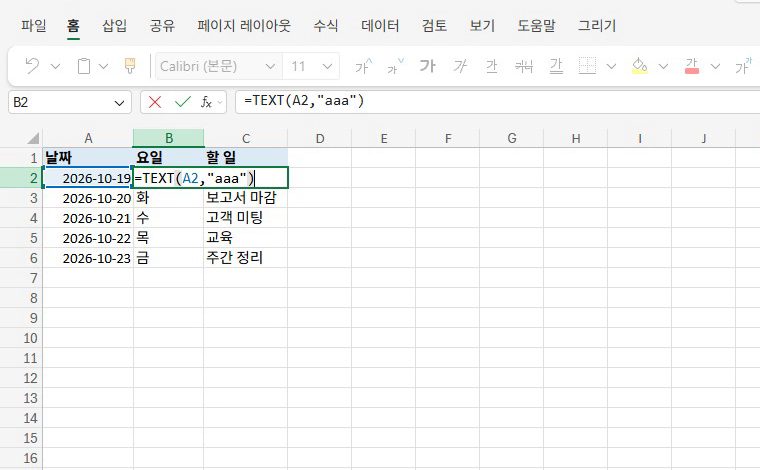Open the 수식 tab
The width and height of the screenshot is (760, 470).
point(325,26)
